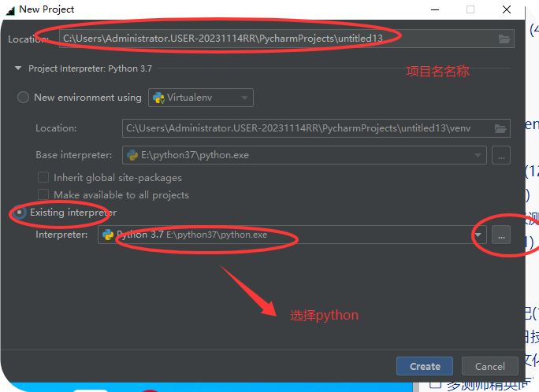The width and height of the screenshot is (539, 392).
Task: Open the ellipsis button next to Base interpreter
Action: click(501, 155)
